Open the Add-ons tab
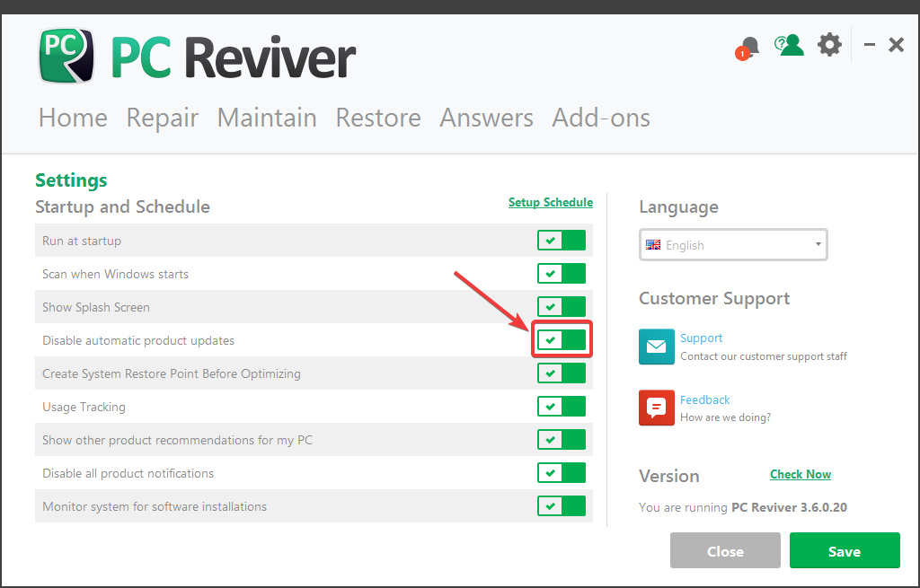The height and width of the screenshot is (588, 920). 601,118
